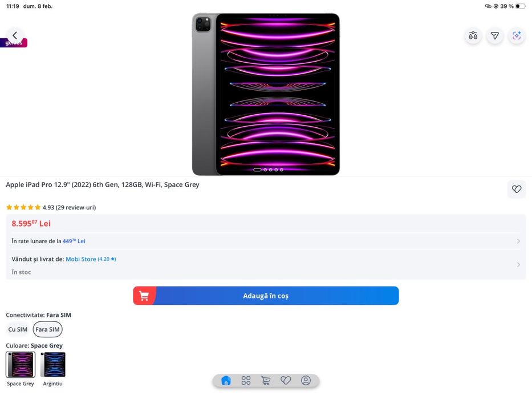The height and width of the screenshot is (399, 532).
Task: Go to Home tab in bottom bar
Action: tap(226, 380)
